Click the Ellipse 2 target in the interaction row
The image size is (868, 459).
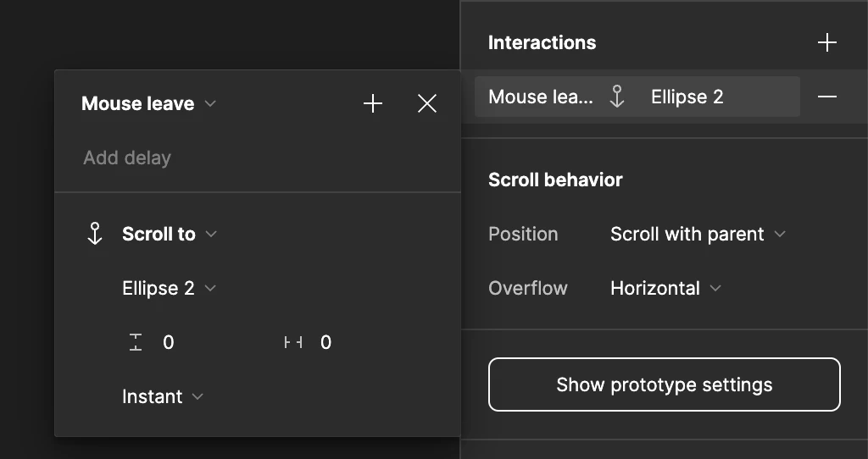[687, 97]
